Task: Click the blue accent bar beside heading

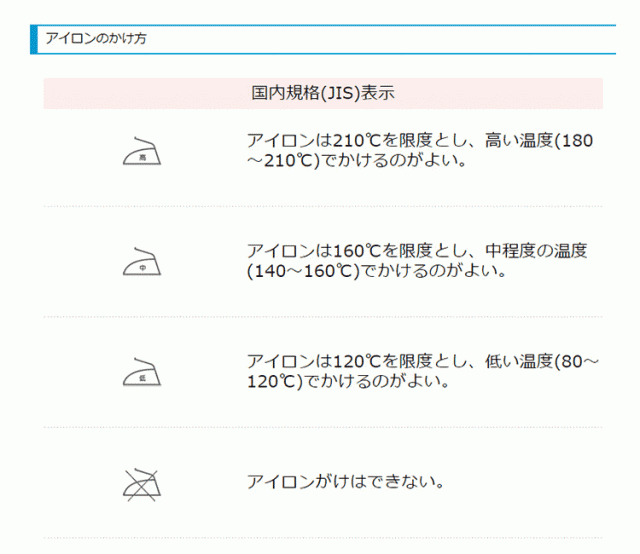Action: tap(35, 38)
